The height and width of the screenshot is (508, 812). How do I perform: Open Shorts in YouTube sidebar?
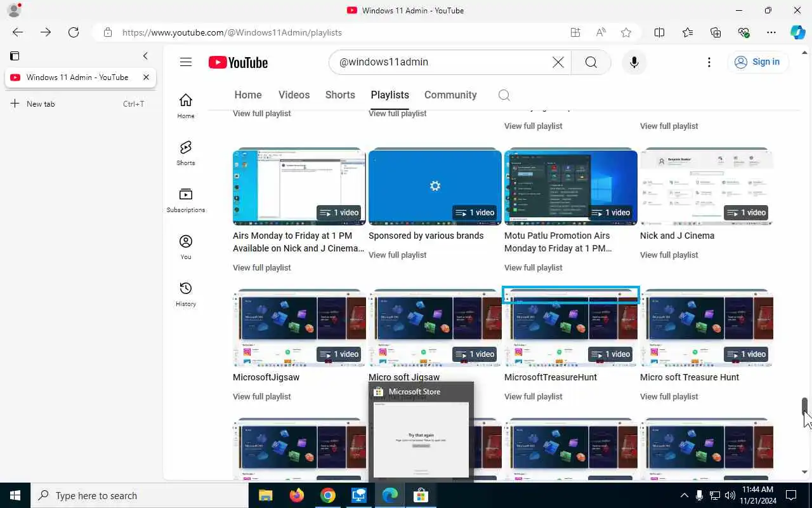pyautogui.click(x=186, y=153)
